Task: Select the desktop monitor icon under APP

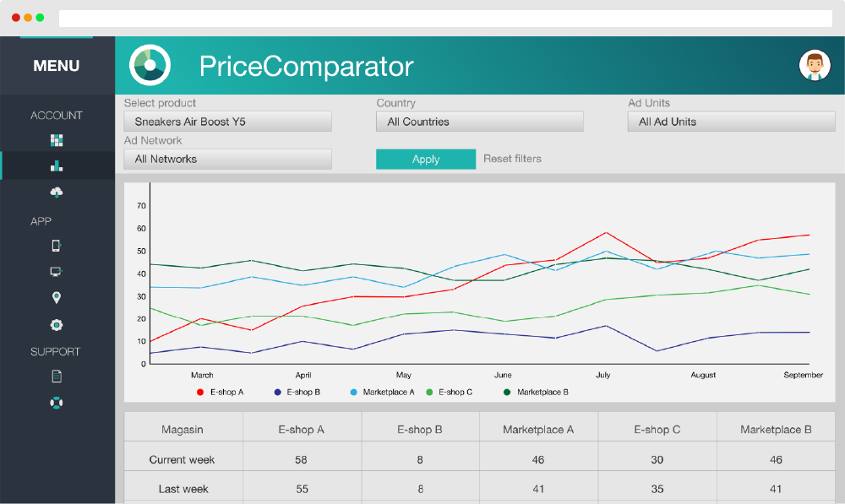Action: coord(56,272)
